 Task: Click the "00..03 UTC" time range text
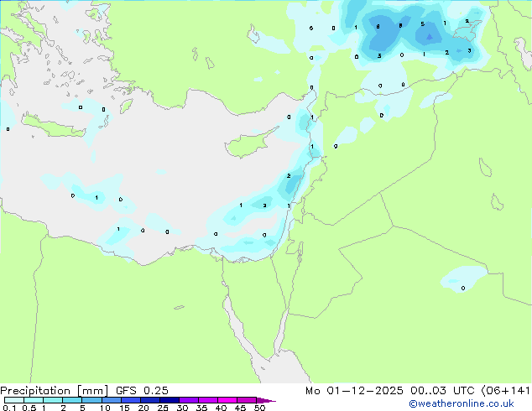pos(441,391)
